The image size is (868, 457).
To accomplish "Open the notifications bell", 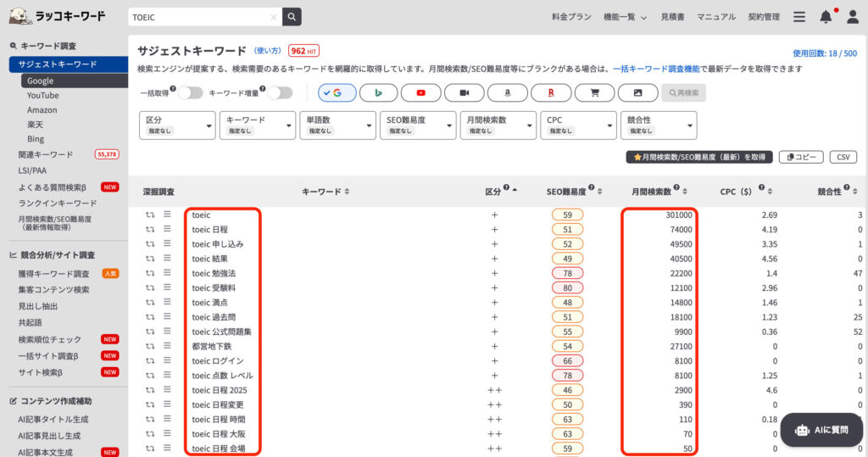I will [x=826, y=17].
